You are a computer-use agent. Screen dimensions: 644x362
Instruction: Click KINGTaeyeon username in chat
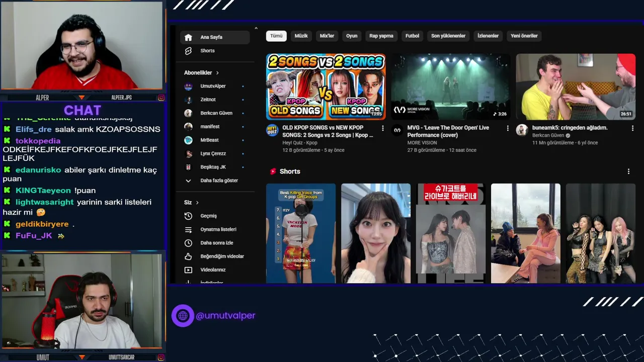click(43, 191)
